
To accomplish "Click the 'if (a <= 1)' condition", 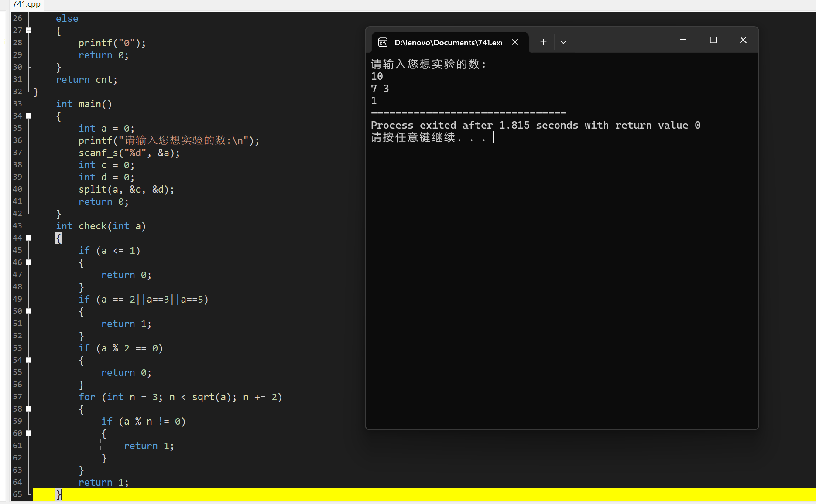I will click(110, 251).
